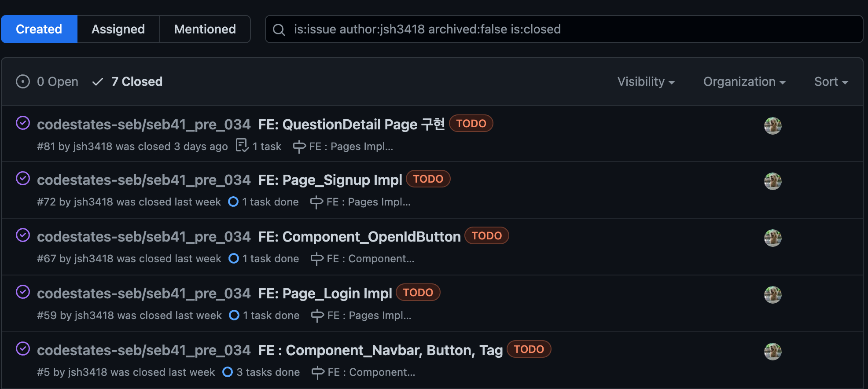Click assignee avatar on Page_Login Impl row

(772, 294)
